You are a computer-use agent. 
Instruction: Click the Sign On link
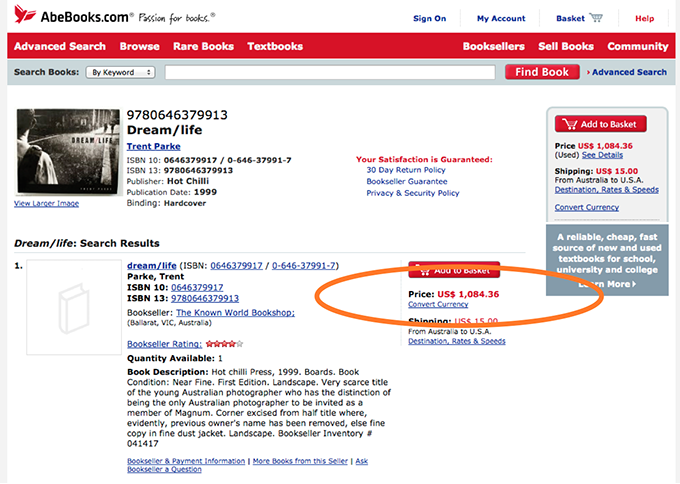tap(429, 18)
